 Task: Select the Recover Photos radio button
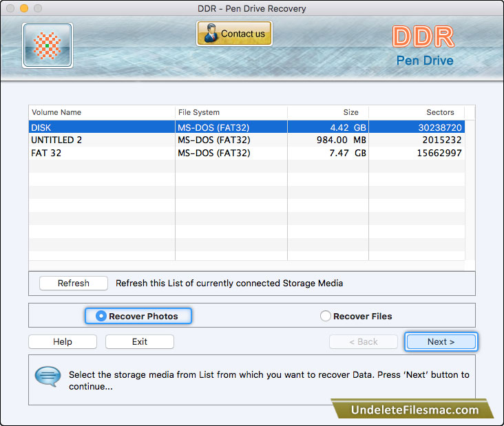tap(138, 316)
